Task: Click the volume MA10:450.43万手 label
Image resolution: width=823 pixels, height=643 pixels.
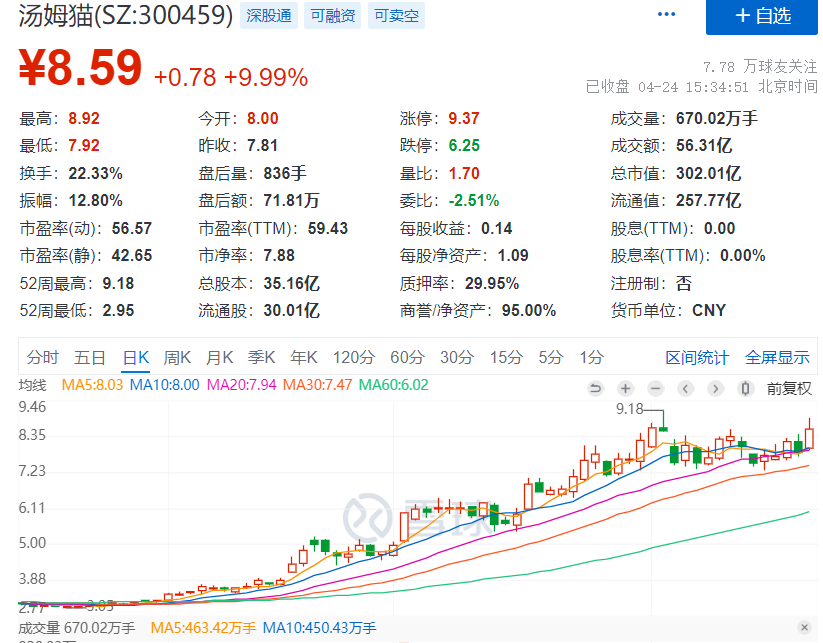Action: click(x=319, y=628)
